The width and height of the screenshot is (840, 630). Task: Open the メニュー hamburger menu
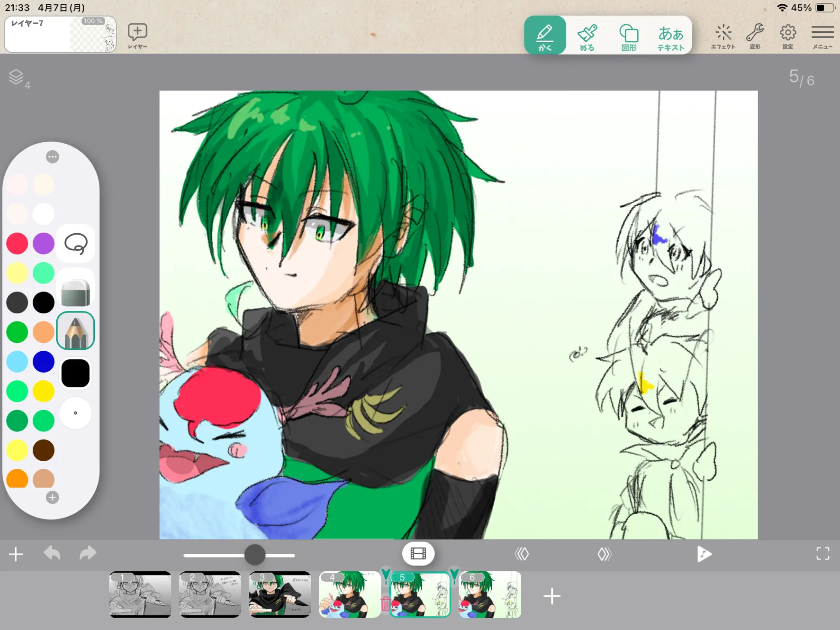point(822,37)
